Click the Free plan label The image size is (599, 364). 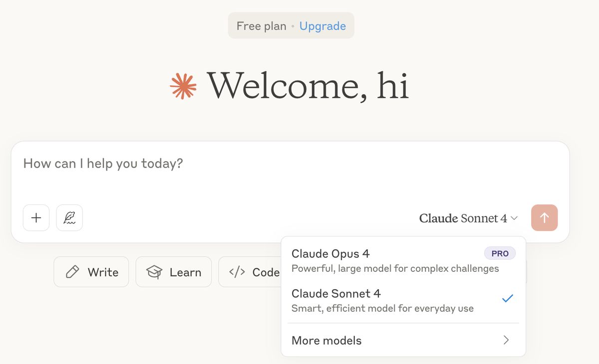[x=262, y=26]
